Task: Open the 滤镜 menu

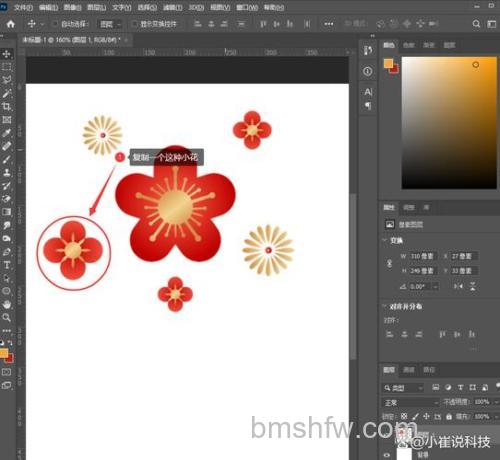Action: click(172, 7)
